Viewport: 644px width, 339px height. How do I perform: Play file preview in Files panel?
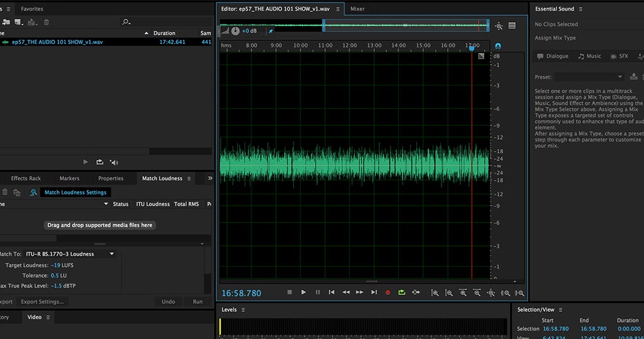pos(86,162)
